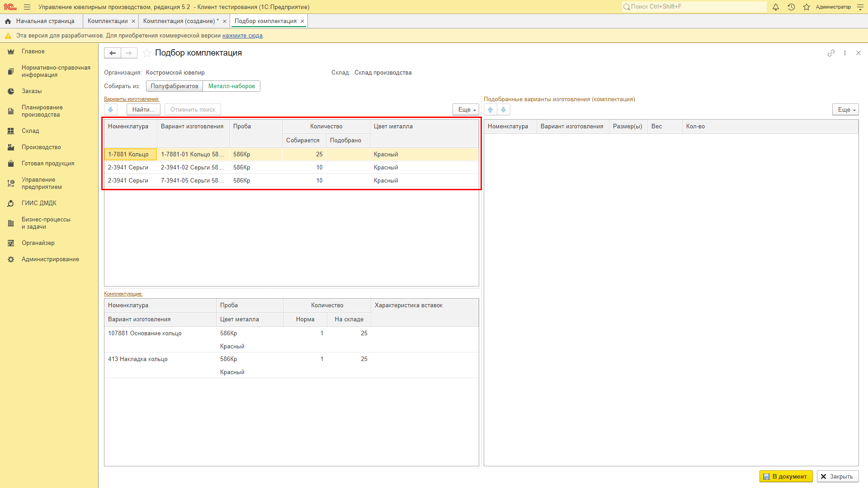
Task: Select Полуфабрикатов toggle option
Action: [x=175, y=86]
